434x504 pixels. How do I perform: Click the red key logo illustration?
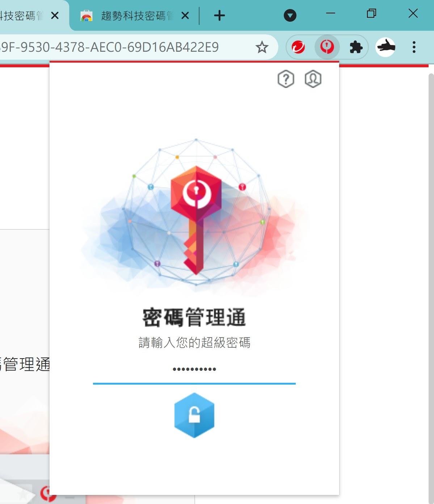click(x=196, y=221)
